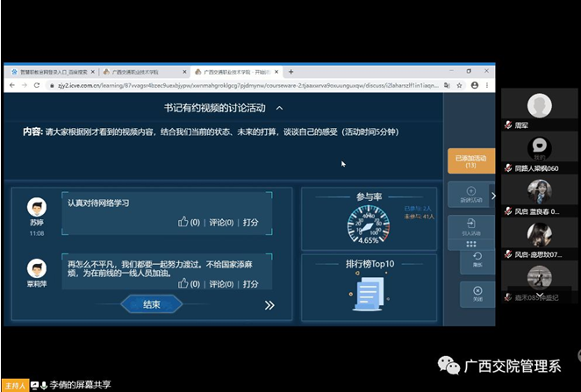Open a new browser tab
Image resolution: width=581 pixels, height=392 pixels.
[290, 71]
